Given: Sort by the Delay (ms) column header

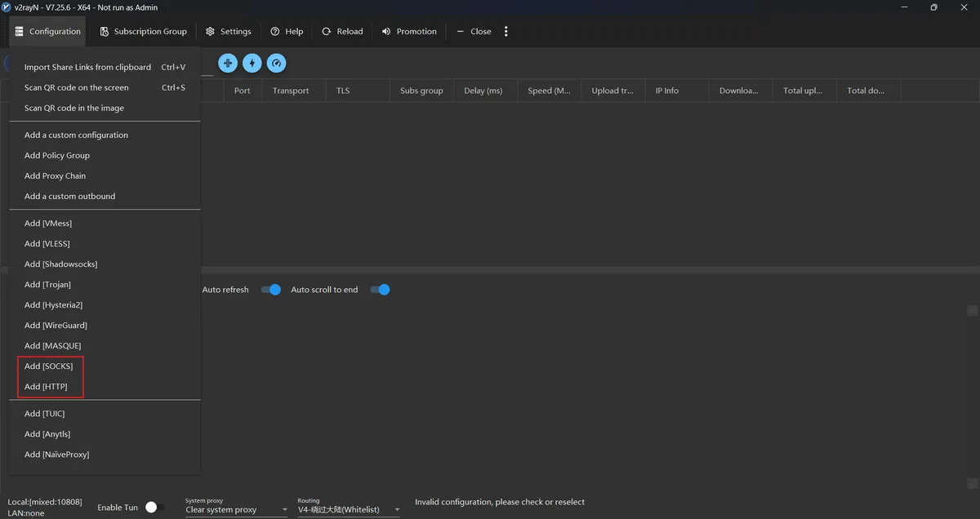Looking at the screenshot, I should (485, 91).
